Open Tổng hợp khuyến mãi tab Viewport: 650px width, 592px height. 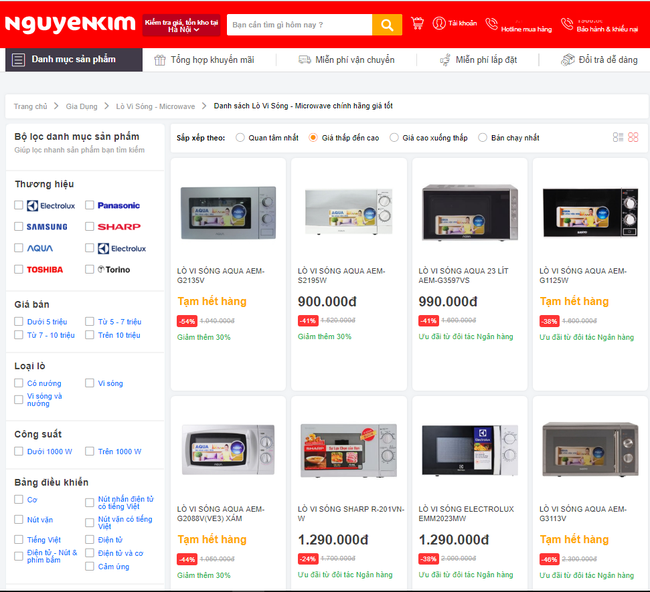pyautogui.click(x=204, y=60)
